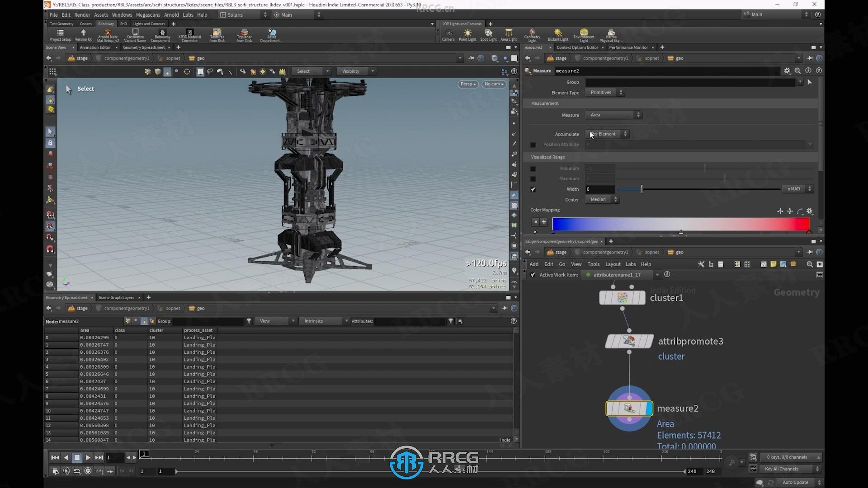Click the timeline frame 1 marker

click(x=144, y=454)
